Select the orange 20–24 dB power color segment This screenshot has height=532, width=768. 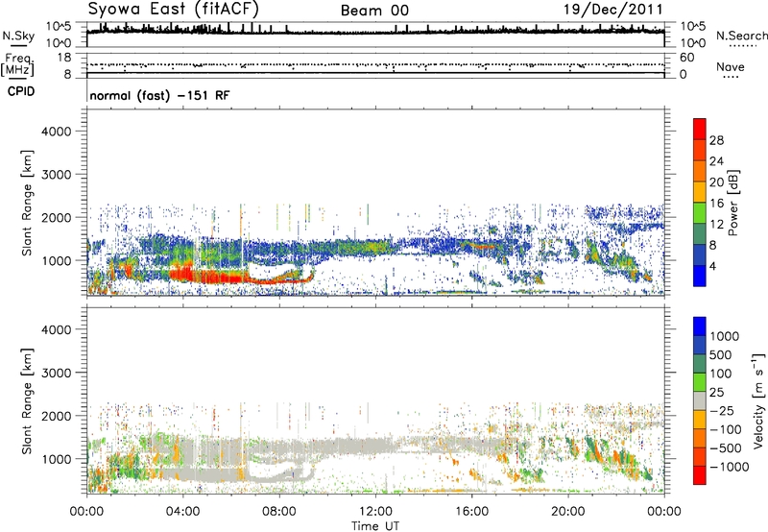coord(700,171)
